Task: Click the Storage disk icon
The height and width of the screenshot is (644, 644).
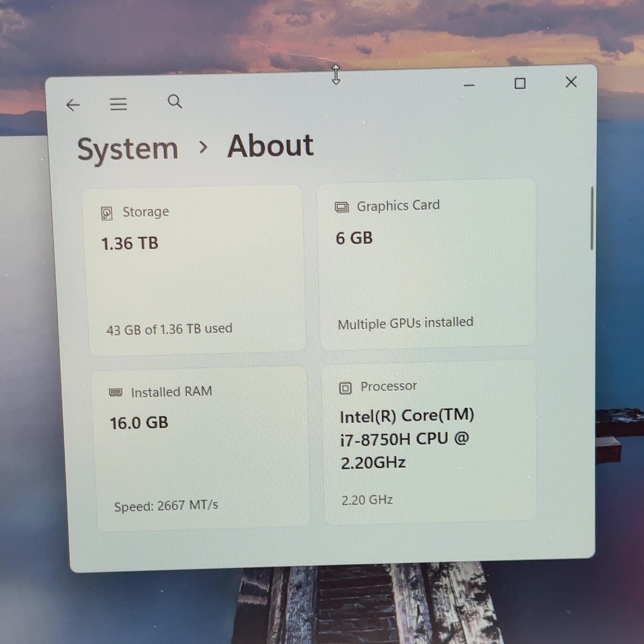Action: pos(107,213)
